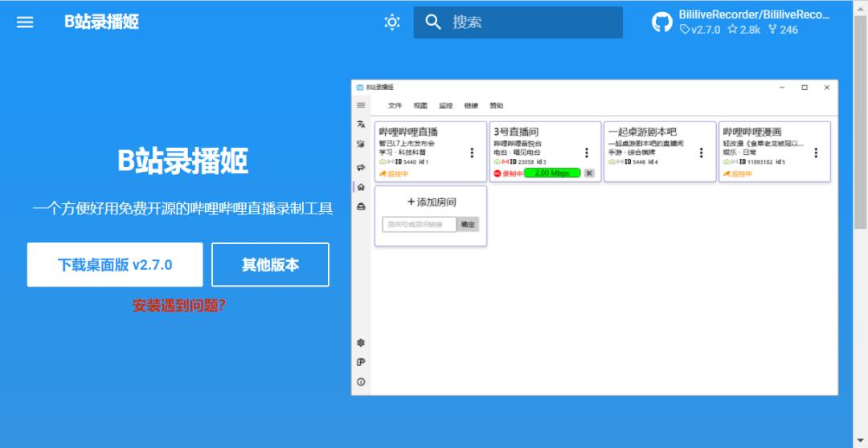Click the red 录制中 recording indicator
Screen dimensions: 868x448
coord(508,173)
